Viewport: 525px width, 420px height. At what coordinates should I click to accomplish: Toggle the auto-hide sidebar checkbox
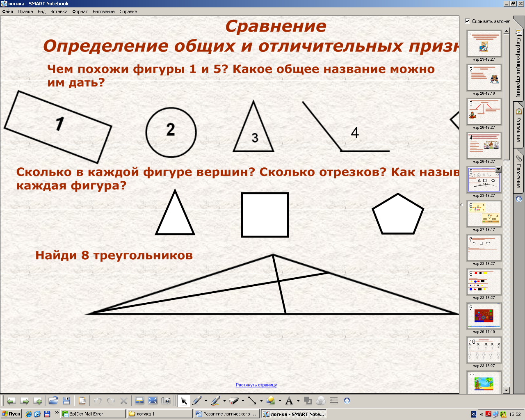point(467,21)
